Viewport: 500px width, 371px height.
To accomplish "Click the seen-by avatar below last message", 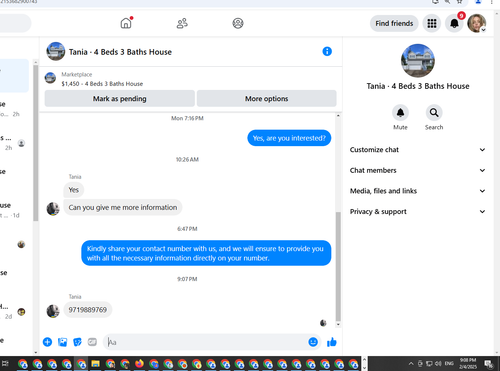I will pos(323,323).
